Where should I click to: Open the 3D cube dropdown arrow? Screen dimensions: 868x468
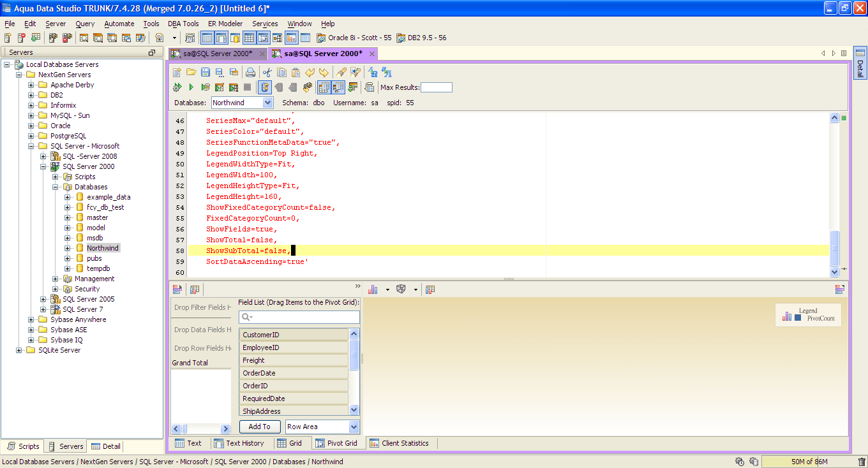click(415, 289)
